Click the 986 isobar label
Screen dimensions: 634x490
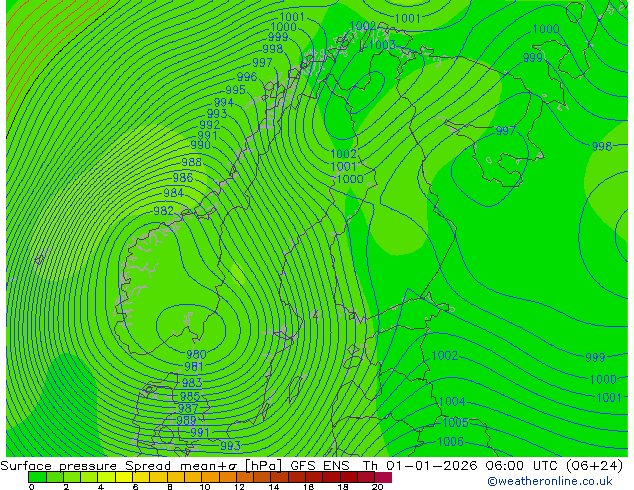pos(183,177)
